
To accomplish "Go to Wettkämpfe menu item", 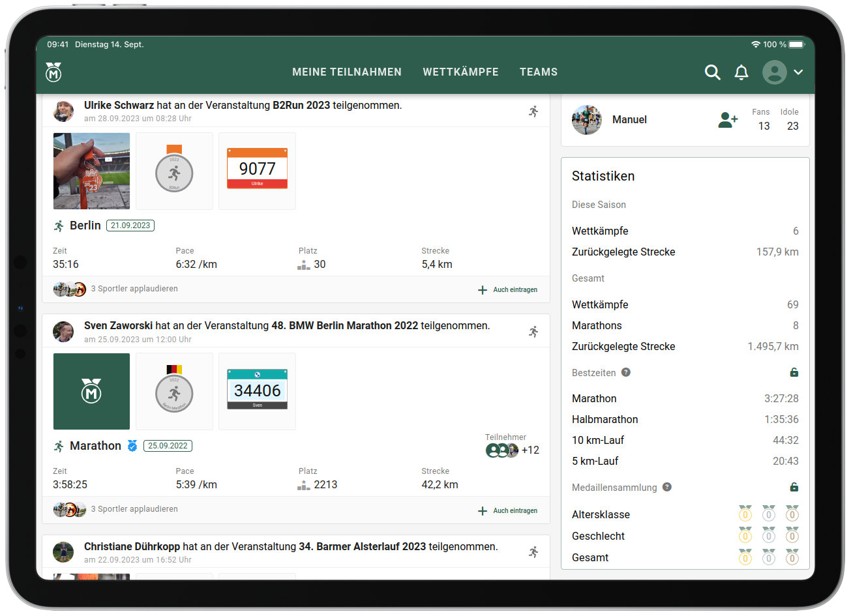I will [x=460, y=72].
